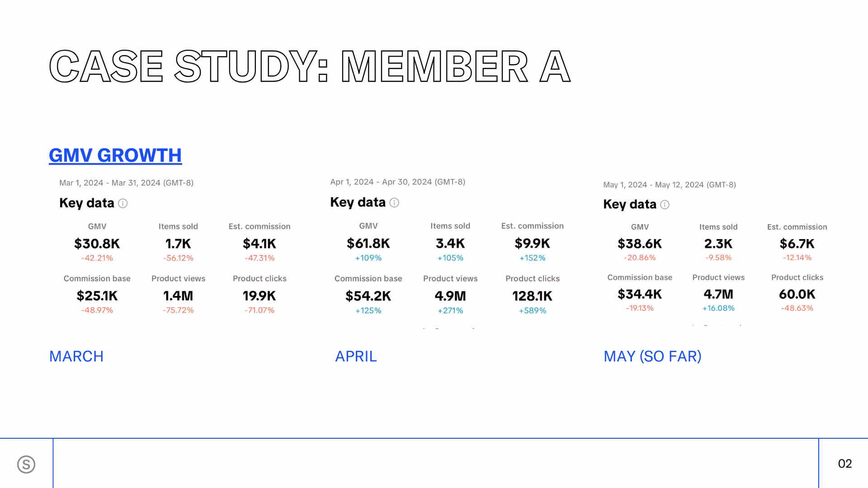868x488 pixels.
Task: Click the MARCH caption label
Action: click(76, 357)
